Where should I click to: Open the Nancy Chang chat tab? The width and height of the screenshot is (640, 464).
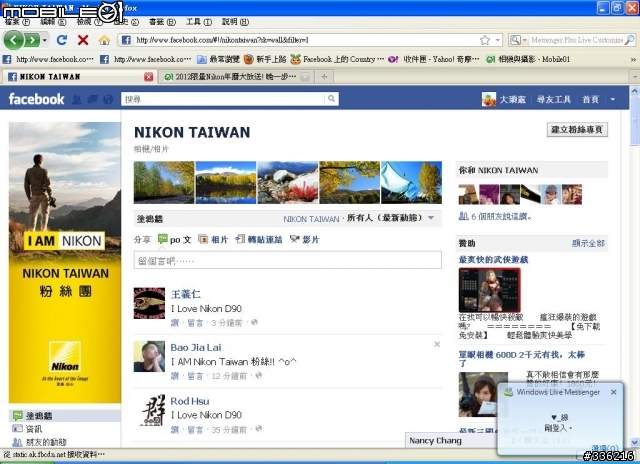click(436, 441)
